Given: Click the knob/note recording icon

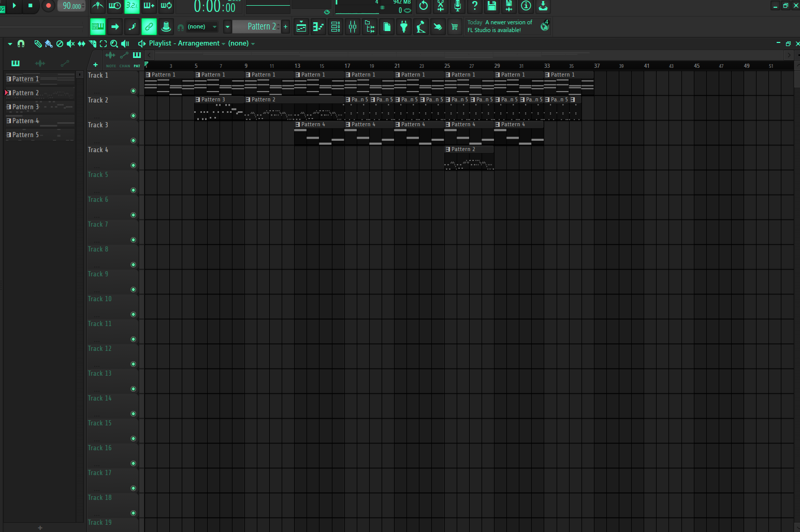Looking at the screenshot, I should 166,26.
